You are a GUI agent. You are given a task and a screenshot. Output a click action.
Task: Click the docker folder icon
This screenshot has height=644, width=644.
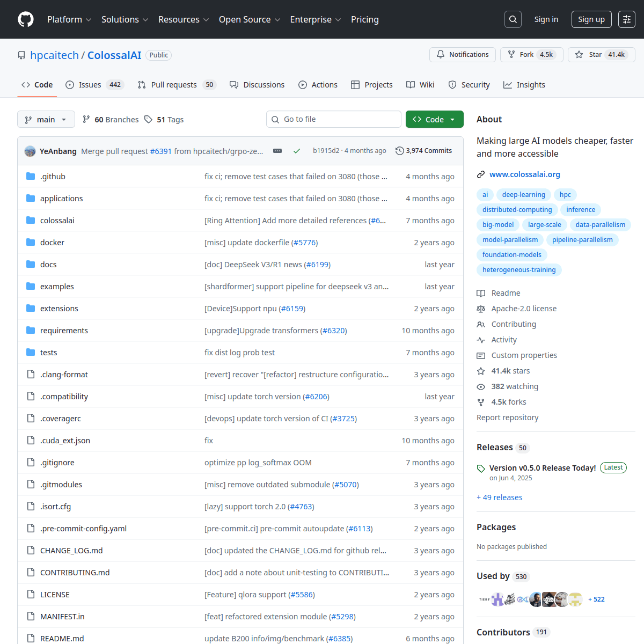[31, 242]
